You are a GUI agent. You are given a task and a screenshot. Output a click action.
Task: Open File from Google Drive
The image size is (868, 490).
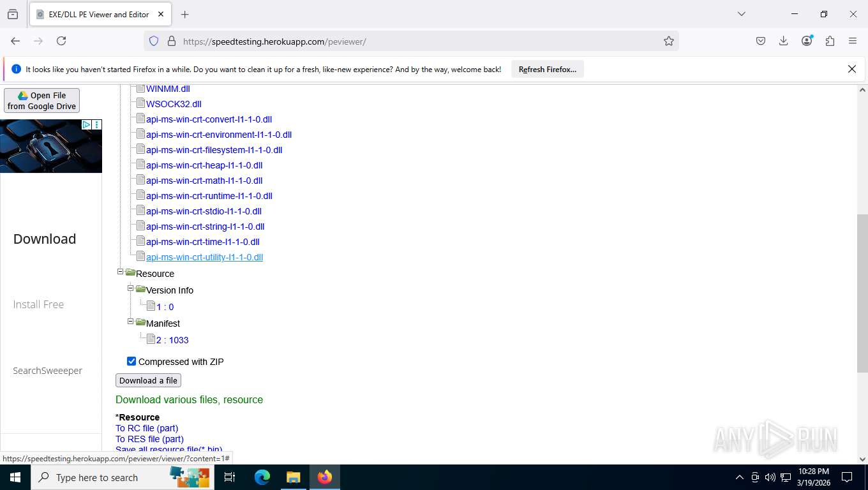[x=41, y=101]
